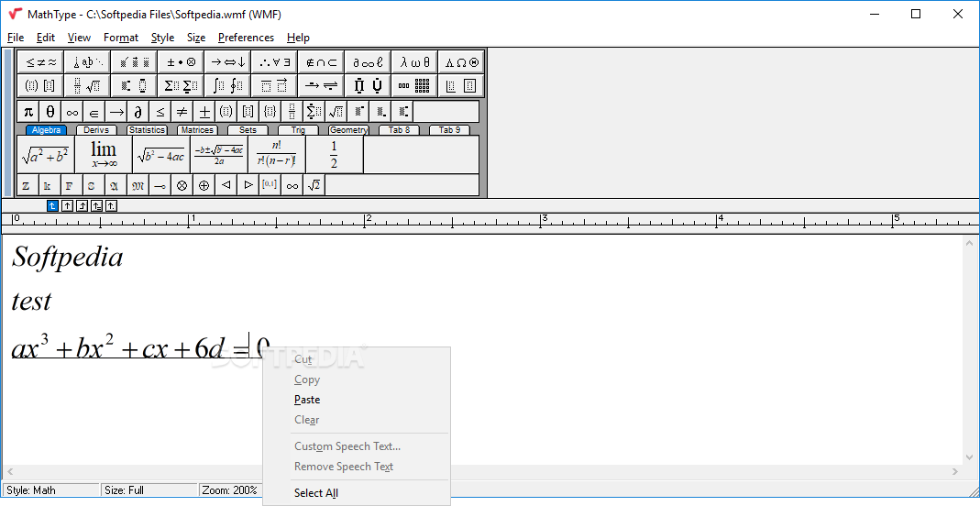This screenshot has width=980, height=506.
Task: Select the decimal-aligned tab stop
Action: pyautogui.click(x=111, y=205)
